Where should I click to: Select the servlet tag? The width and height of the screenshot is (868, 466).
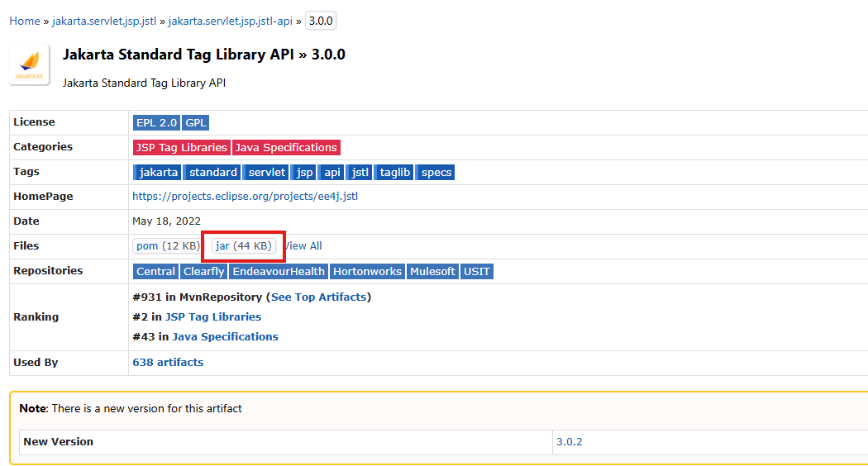click(x=266, y=172)
